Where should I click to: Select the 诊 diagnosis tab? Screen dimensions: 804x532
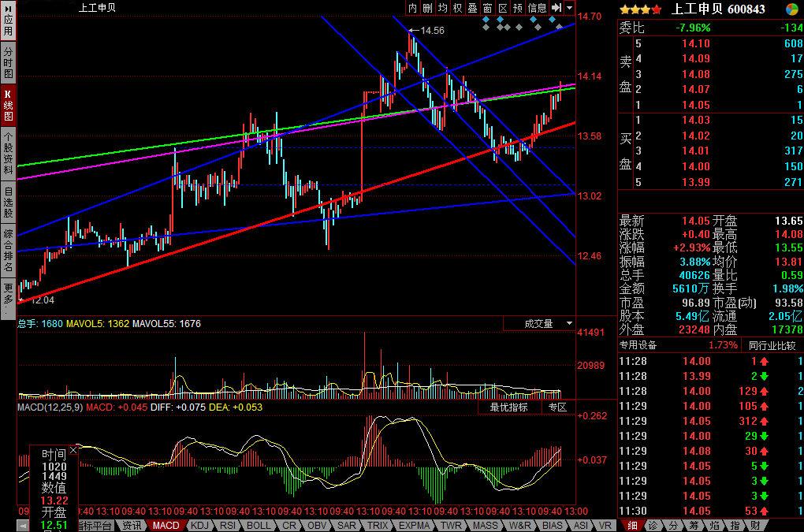(x=653, y=526)
